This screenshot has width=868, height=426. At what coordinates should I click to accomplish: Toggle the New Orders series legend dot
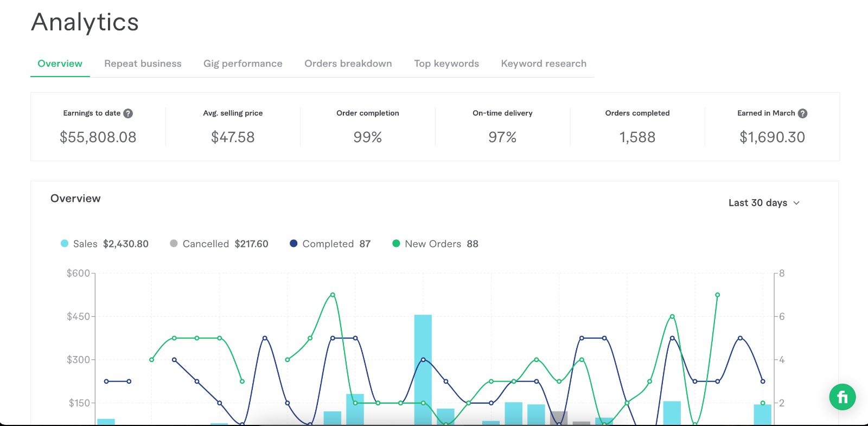click(x=396, y=244)
